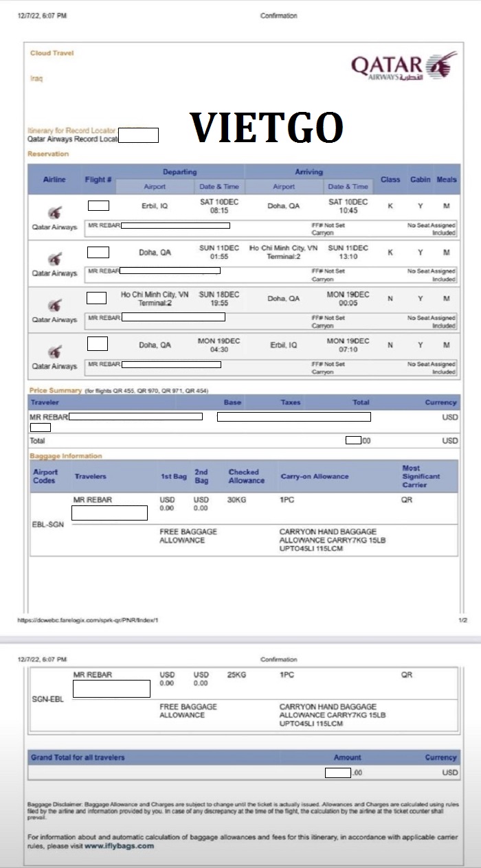
Task: Click the 'Flight #' column header
Action: (99, 179)
